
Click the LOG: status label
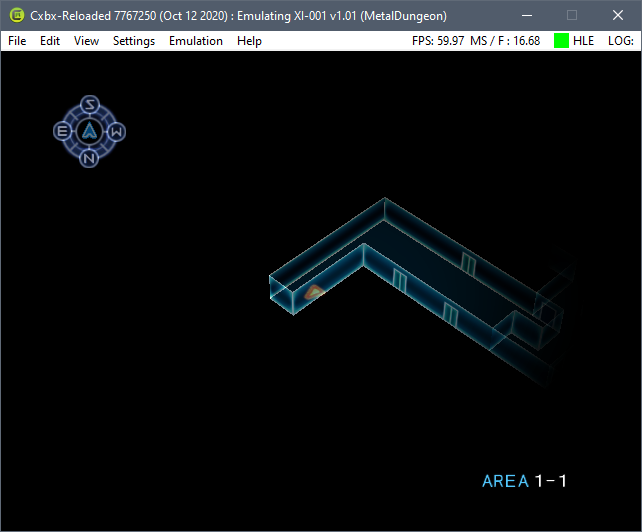pyautogui.click(x=621, y=41)
